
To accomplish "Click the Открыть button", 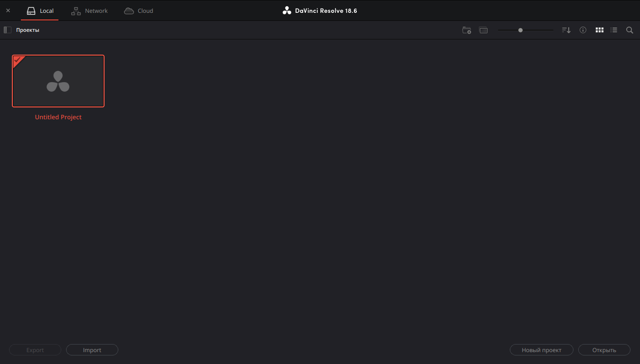I will click(x=604, y=350).
